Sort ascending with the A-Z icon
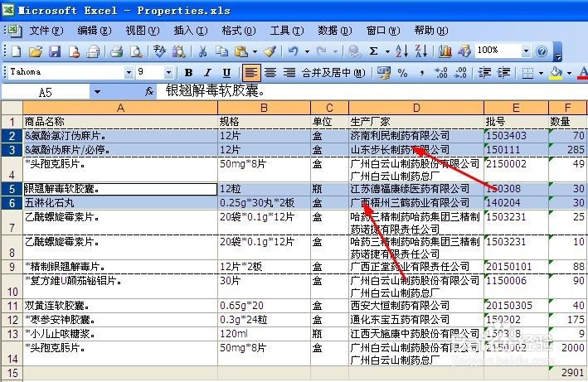The width and height of the screenshot is (588, 382). coord(401,51)
